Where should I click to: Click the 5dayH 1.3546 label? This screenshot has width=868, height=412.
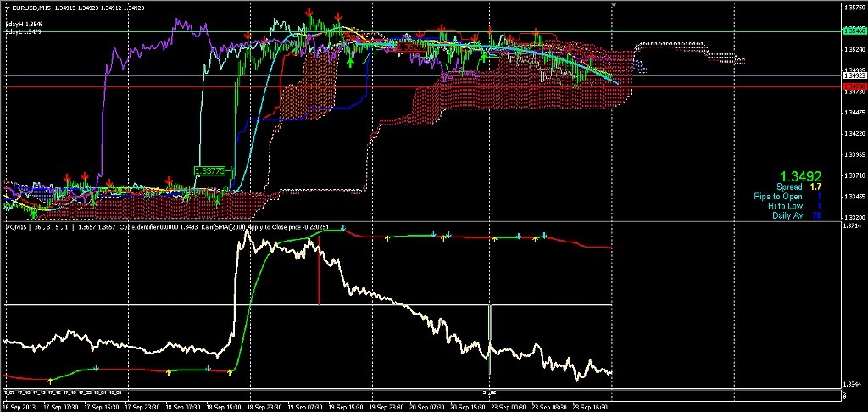point(23,25)
